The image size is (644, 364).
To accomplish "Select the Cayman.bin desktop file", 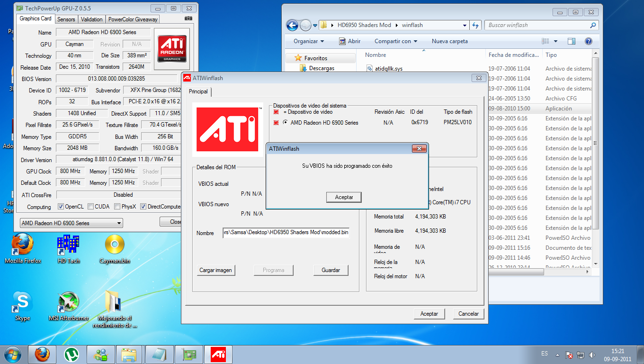I will click(115, 248).
